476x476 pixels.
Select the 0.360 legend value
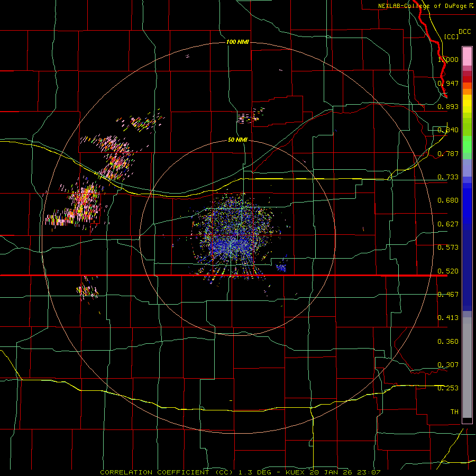pos(448,342)
